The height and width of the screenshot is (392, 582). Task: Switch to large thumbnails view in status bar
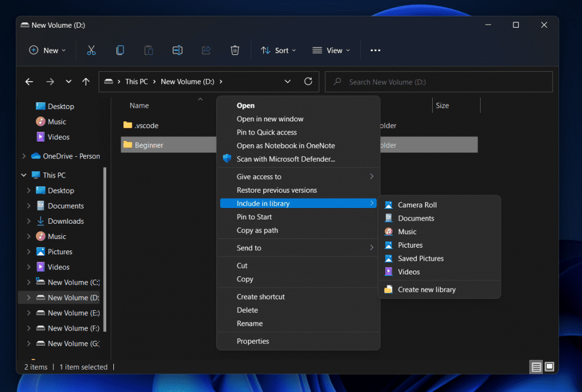[x=550, y=367]
